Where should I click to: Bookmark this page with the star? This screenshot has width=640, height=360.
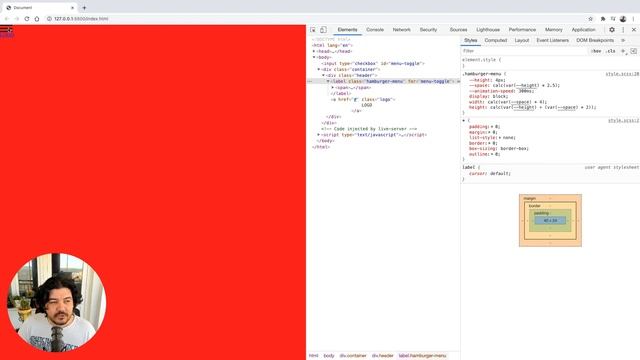point(590,19)
